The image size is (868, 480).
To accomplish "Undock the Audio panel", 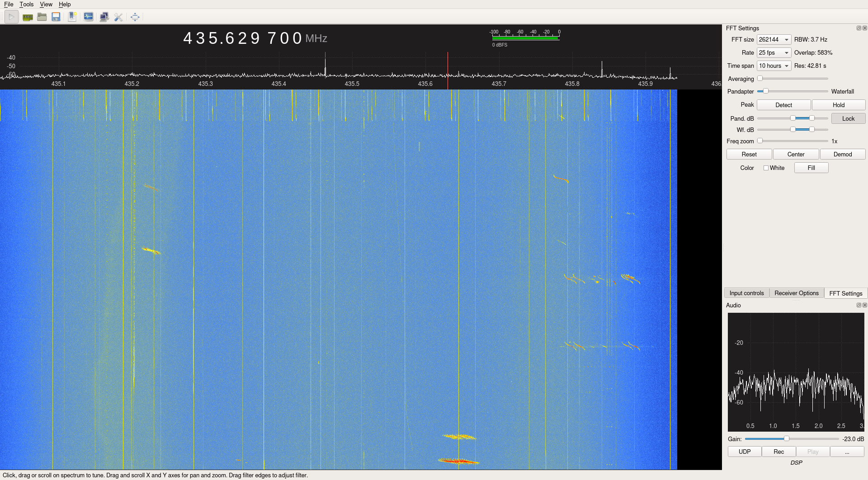I will click(x=859, y=305).
